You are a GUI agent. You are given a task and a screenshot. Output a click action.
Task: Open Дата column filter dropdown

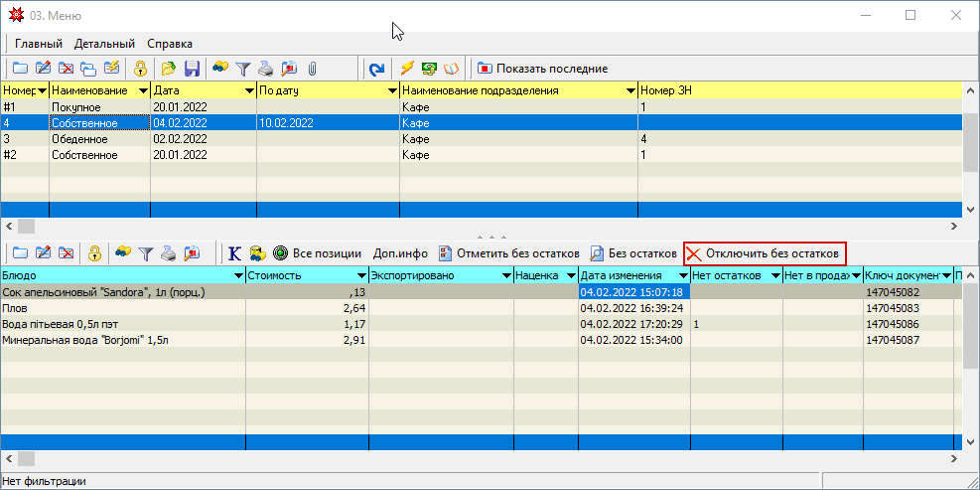pos(250,90)
